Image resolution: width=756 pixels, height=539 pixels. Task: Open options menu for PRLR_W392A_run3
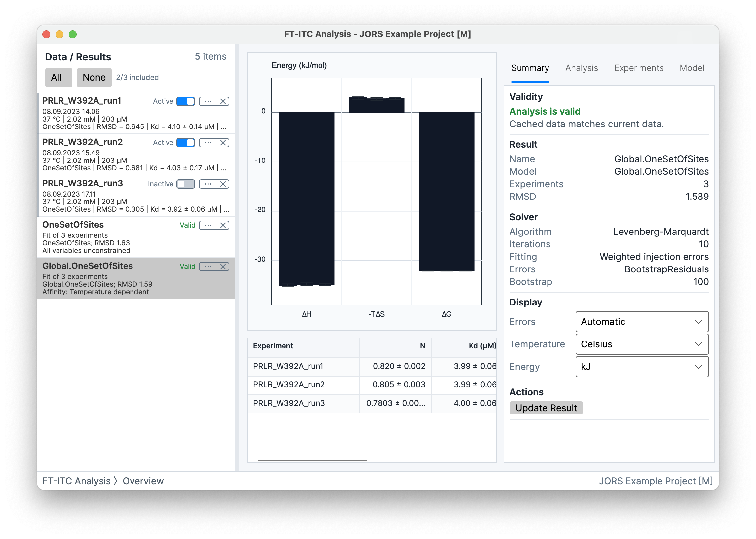[x=208, y=184]
